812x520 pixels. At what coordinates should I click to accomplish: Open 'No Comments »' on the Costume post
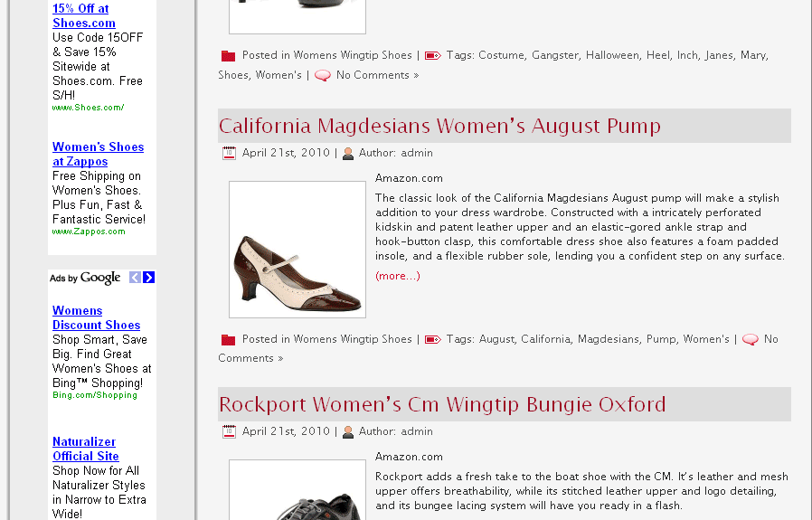[378, 75]
